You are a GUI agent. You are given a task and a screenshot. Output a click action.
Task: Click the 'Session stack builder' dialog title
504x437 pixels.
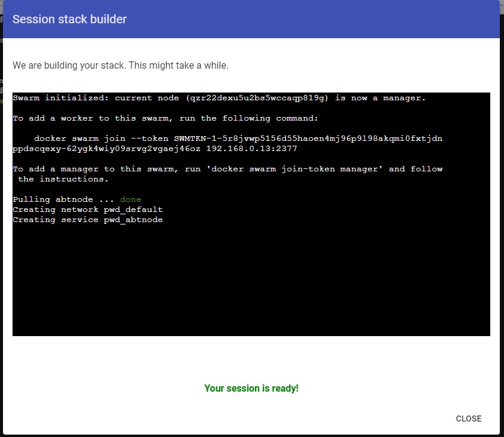tap(69, 19)
